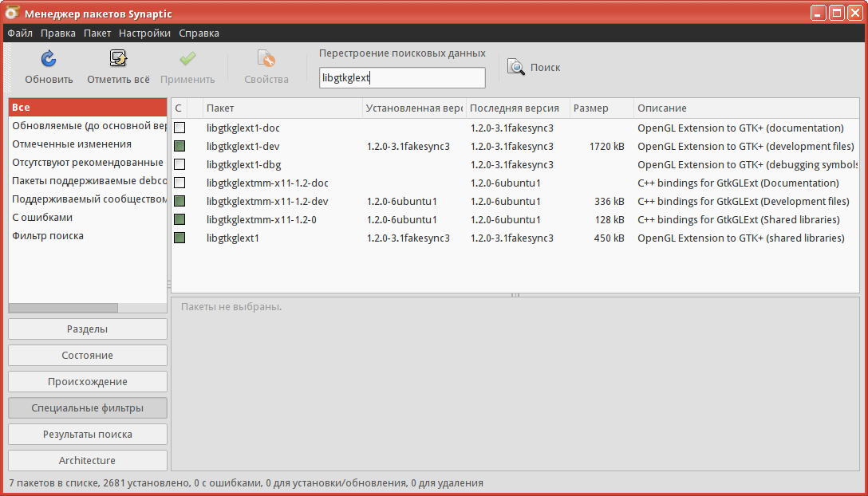Click the 128 kB size cell
The image size is (868, 496).
[x=610, y=220]
